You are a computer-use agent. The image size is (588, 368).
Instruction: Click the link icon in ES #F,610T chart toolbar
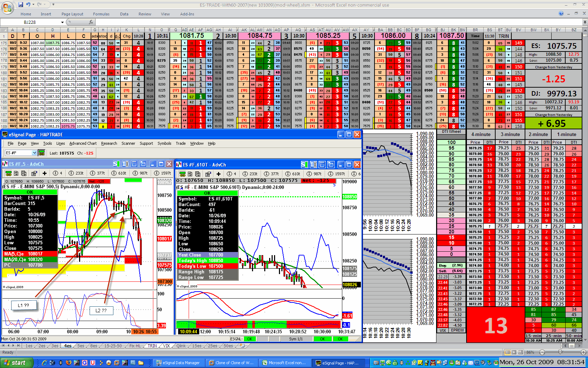point(182,174)
